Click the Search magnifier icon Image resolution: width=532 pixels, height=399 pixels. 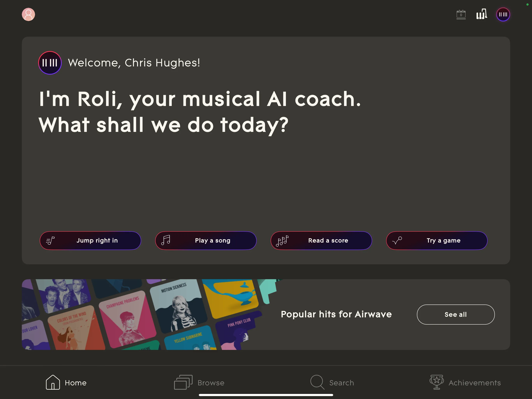click(317, 382)
